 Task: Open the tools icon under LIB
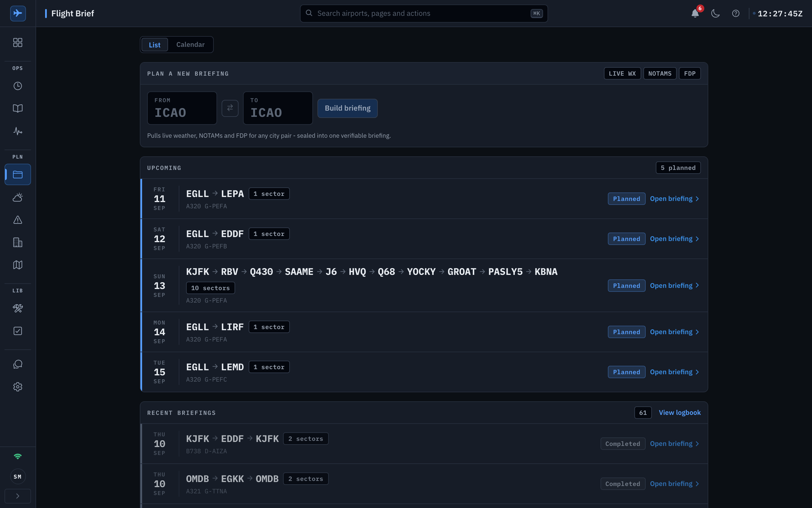pos(18,308)
